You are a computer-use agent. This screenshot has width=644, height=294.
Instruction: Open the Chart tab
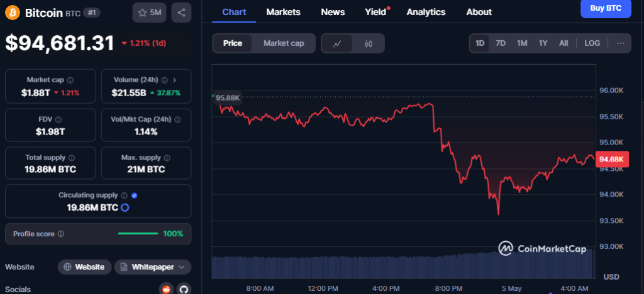point(234,13)
